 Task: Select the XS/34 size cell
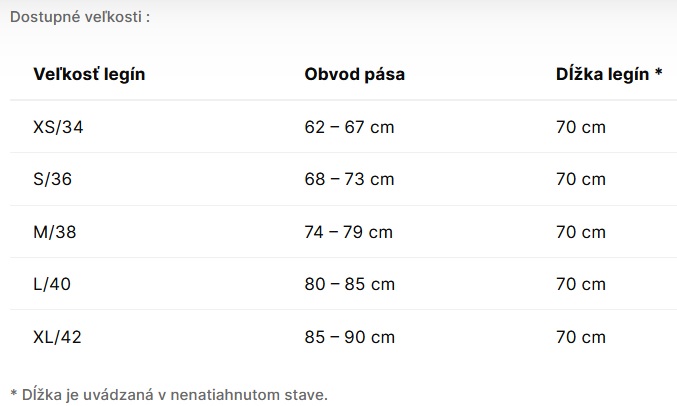(56, 127)
